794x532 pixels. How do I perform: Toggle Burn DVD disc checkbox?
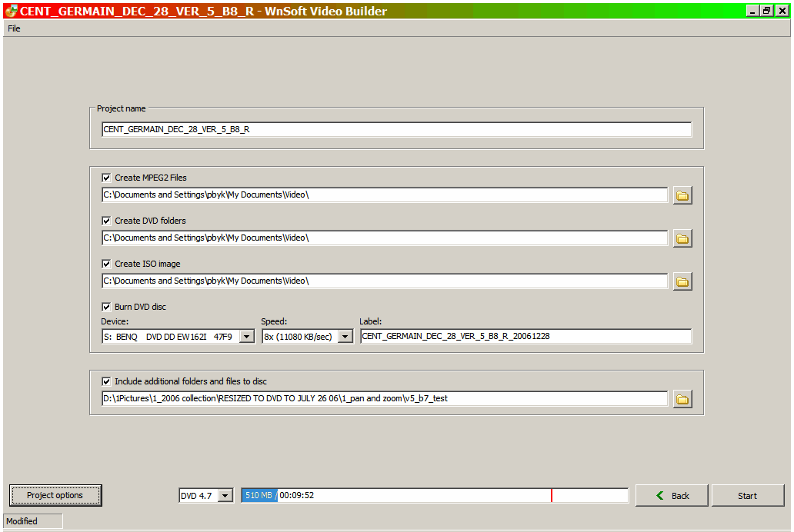pyautogui.click(x=106, y=307)
